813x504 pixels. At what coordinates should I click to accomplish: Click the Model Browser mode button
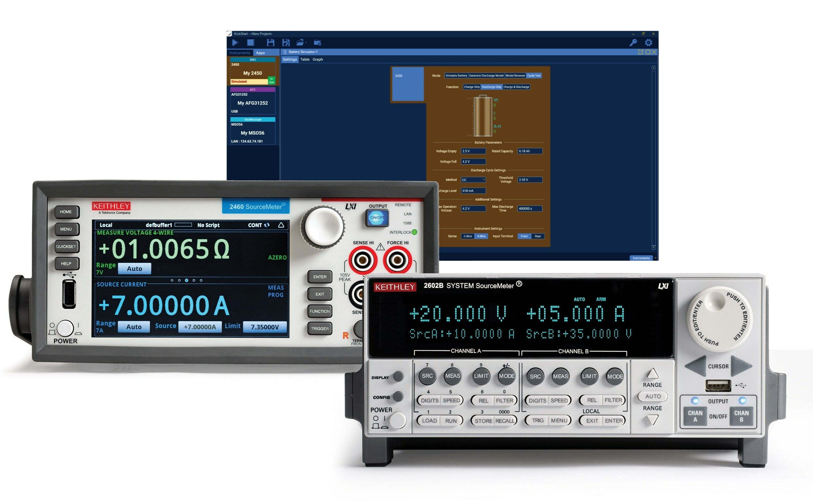[x=515, y=76]
